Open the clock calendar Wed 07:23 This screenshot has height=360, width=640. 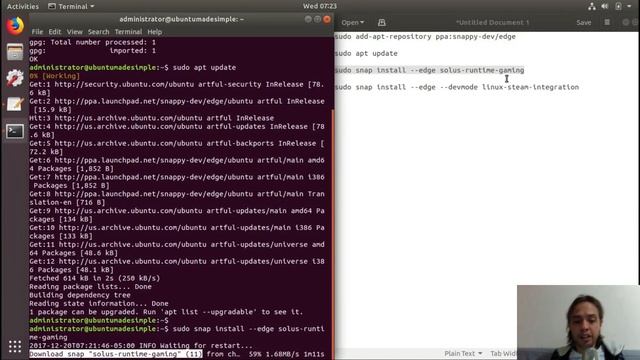coord(320,6)
